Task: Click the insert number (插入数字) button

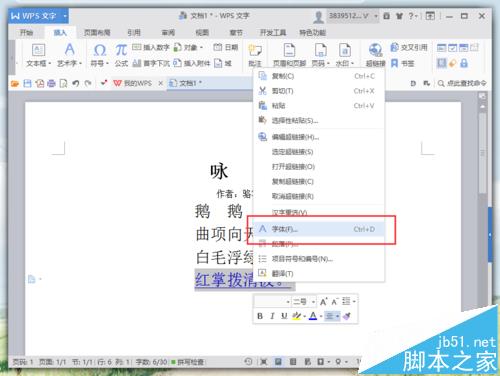Action: point(151,47)
